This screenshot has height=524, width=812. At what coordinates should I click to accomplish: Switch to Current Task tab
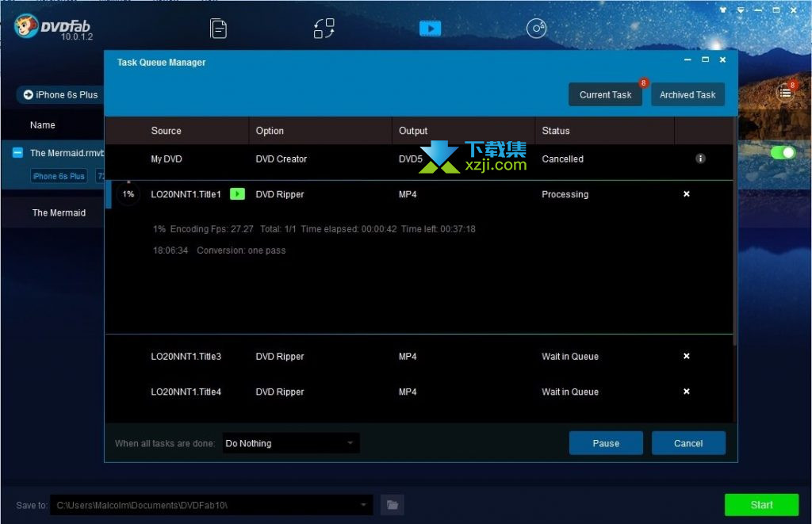click(605, 95)
